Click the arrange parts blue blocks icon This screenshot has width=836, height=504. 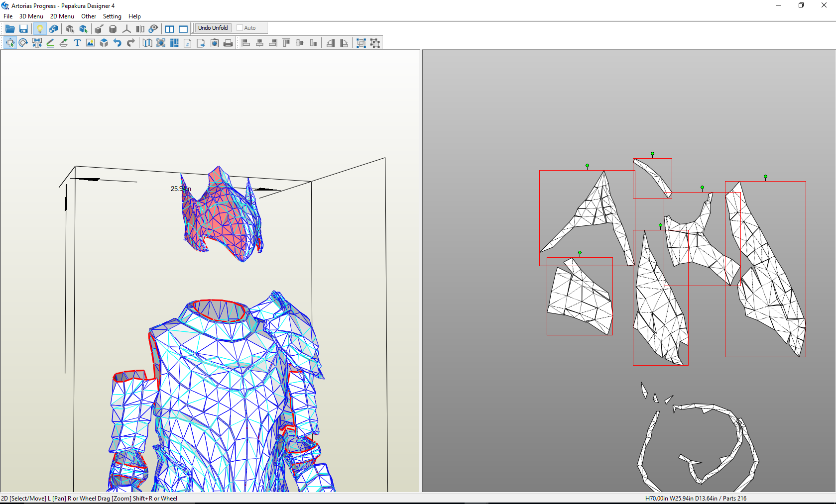point(174,43)
